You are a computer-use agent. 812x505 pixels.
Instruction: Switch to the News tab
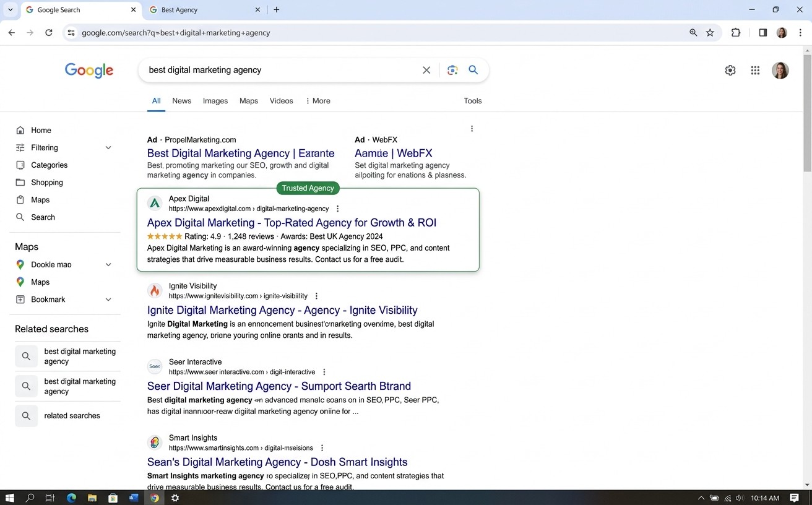(181, 101)
